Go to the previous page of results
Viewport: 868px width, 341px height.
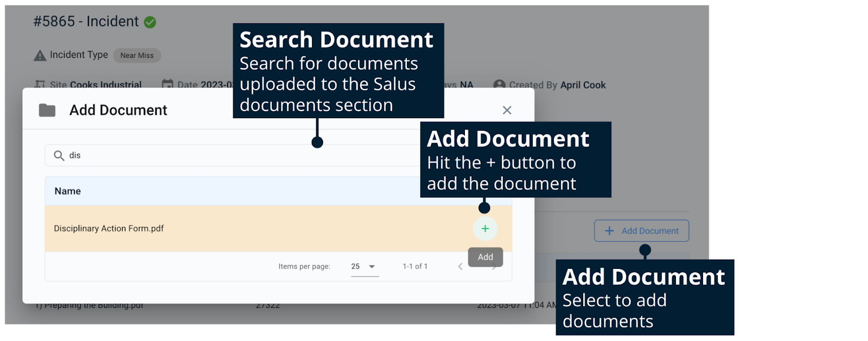(460, 266)
